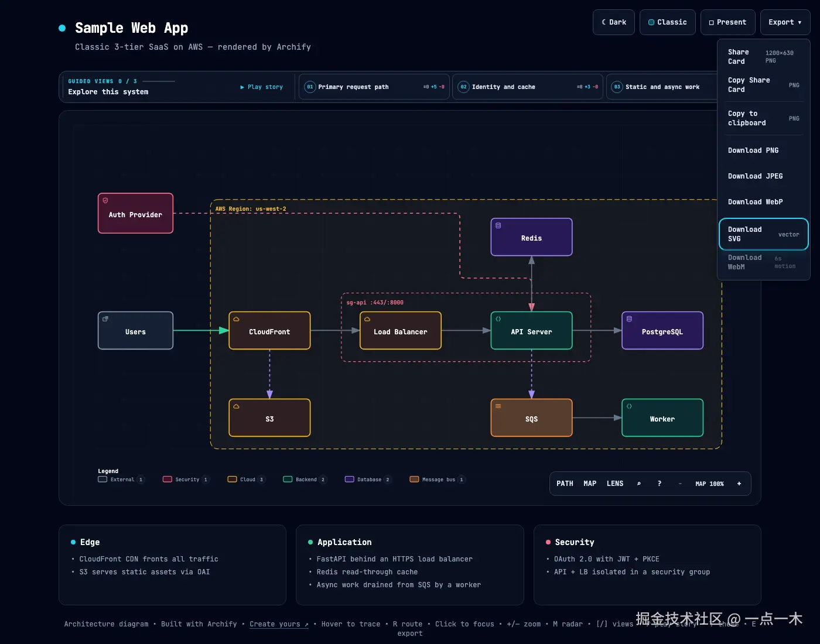Click the Play story button
Viewport: 820px width, 644px height.
pyautogui.click(x=261, y=87)
